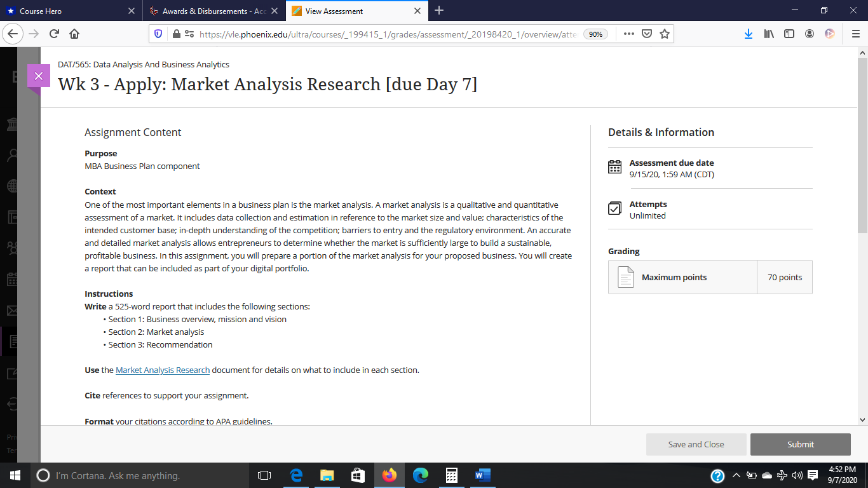
Task: Open the Market Analysis Research document link
Action: tap(163, 370)
